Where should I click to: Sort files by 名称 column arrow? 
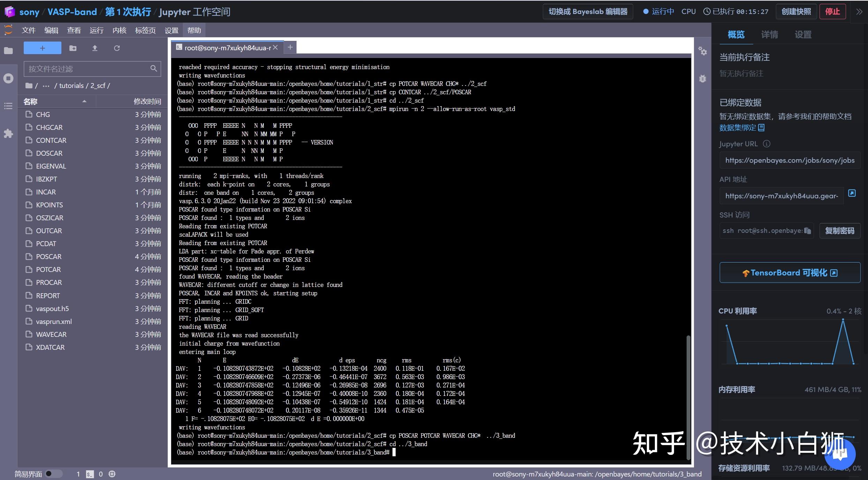click(x=84, y=102)
